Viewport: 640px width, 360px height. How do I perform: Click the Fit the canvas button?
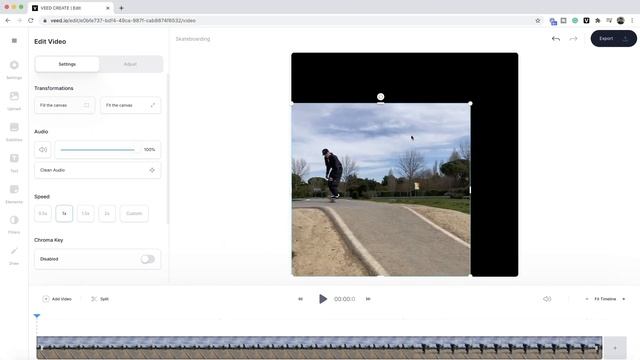pyautogui.click(x=130, y=105)
